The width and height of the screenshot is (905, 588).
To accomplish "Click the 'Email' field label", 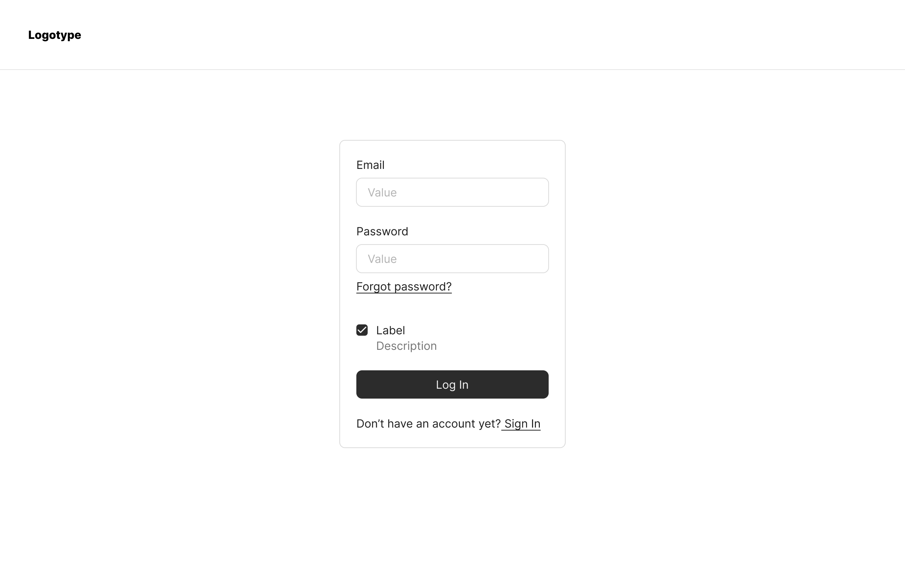I will (370, 165).
